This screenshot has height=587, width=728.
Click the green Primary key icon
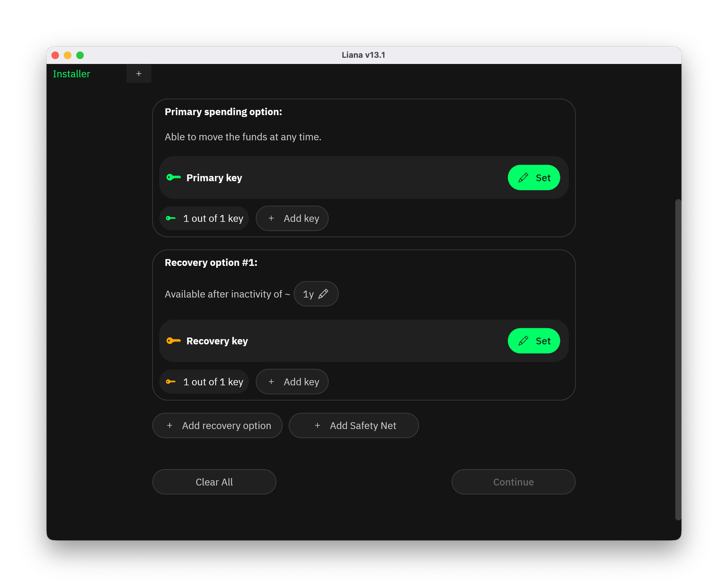(174, 177)
